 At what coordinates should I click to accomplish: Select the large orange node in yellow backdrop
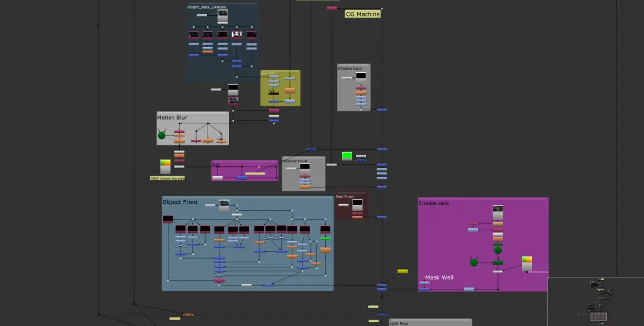point(289,91)
